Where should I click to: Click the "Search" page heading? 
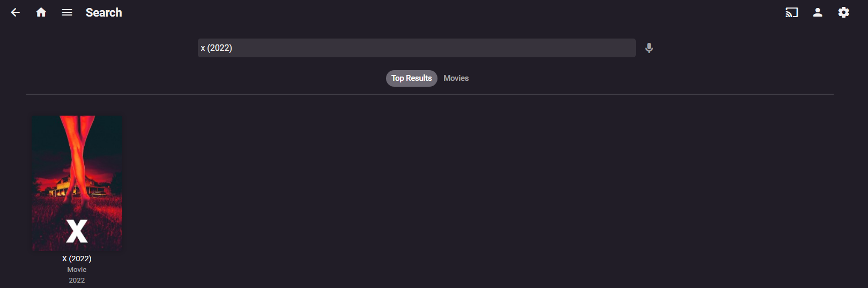point(103,12)
